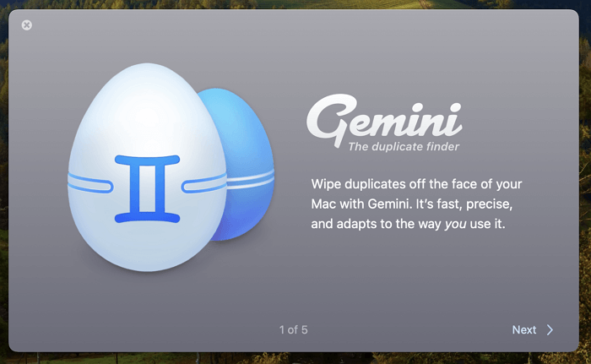This screenshot has height=364, width=591.
Task: Click the "1 of 5" page indicator
Action: [294, 329]
